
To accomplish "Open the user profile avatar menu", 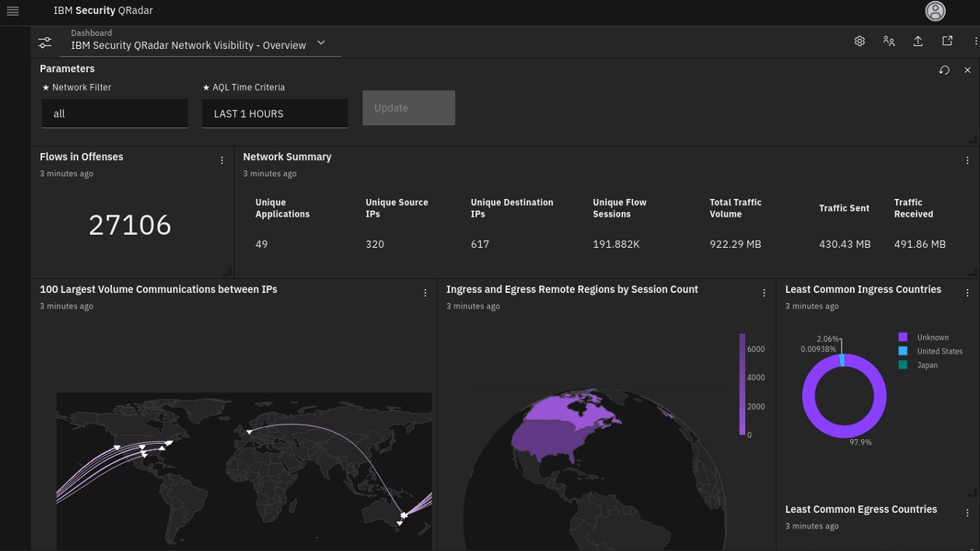I will 935,11.
